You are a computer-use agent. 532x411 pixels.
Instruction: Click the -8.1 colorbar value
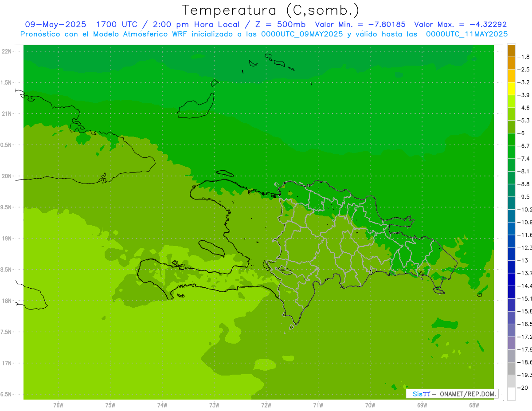coord(524,171)
